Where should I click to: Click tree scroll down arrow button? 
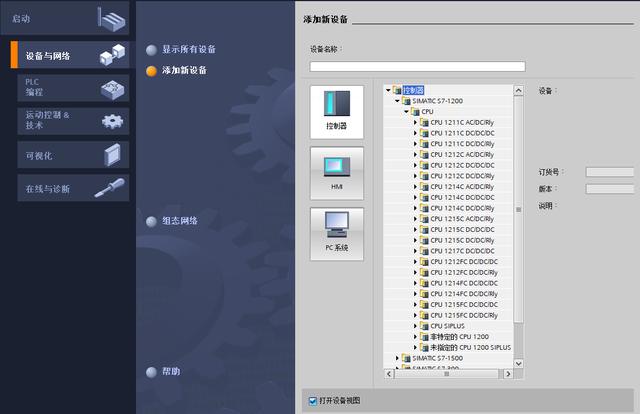(518, 363)
